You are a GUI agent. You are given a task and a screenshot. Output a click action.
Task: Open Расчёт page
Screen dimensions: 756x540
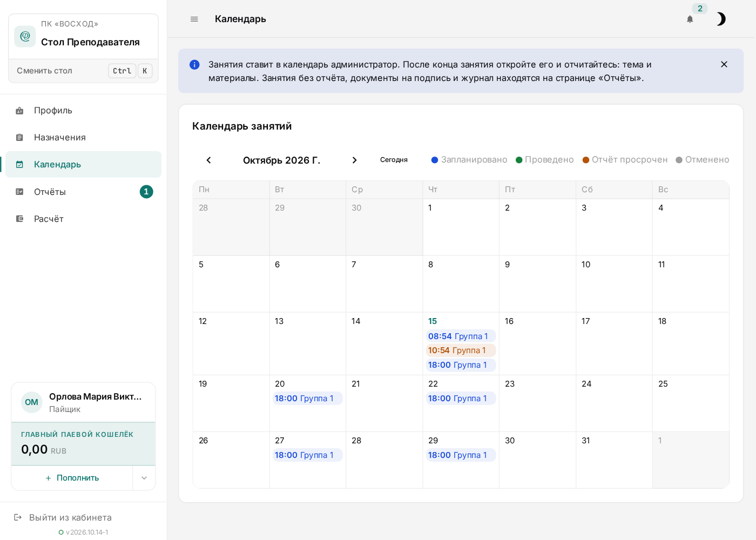83,219
